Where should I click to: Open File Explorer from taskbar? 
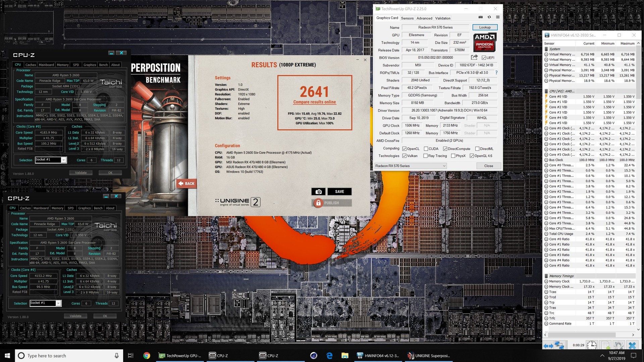pos(345,356)
